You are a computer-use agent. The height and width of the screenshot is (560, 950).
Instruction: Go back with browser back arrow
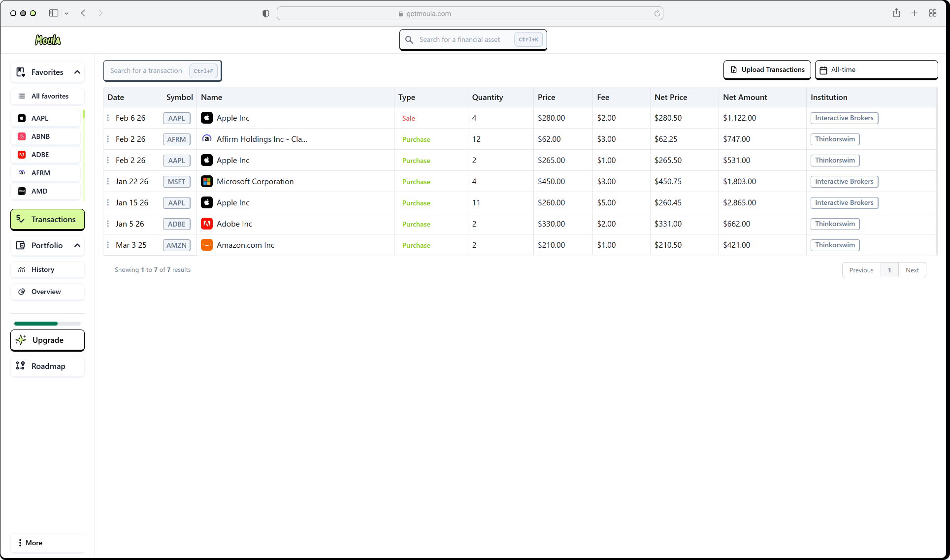click(83, 13)
